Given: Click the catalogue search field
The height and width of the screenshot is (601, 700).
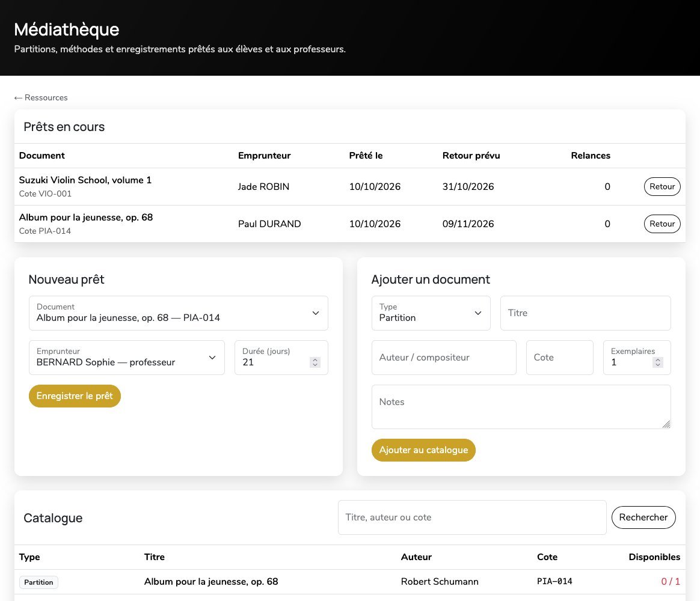Looking at the screenshot, I should (472, 517).
